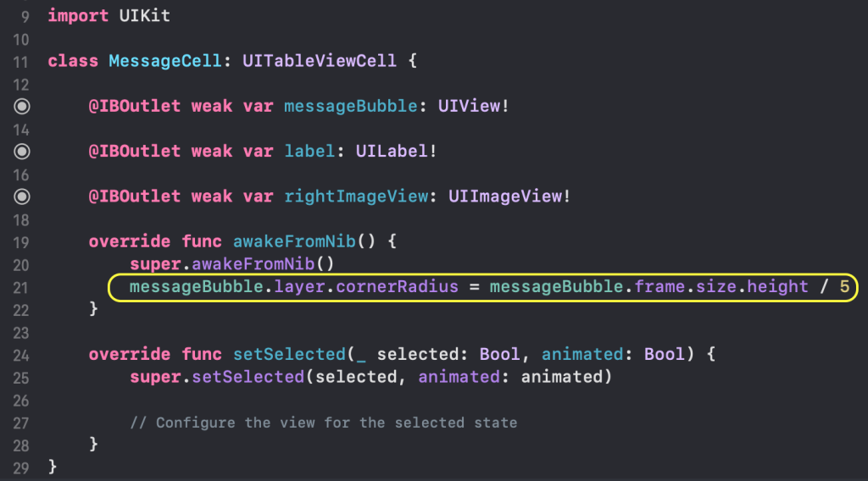Click the cornerRadius property on line 21
The image size is (868, 481).
(398, 286)
